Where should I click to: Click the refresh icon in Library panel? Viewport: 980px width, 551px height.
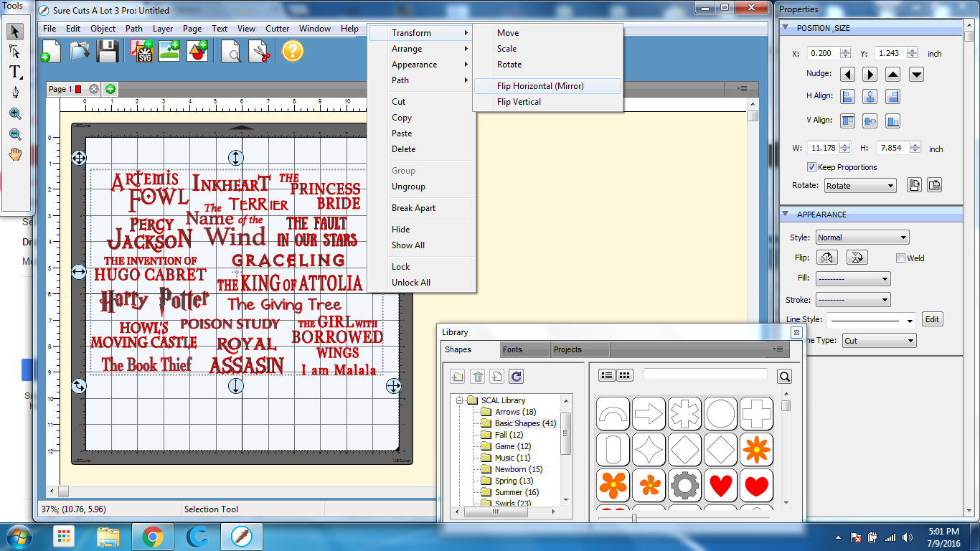pos(516,376)
